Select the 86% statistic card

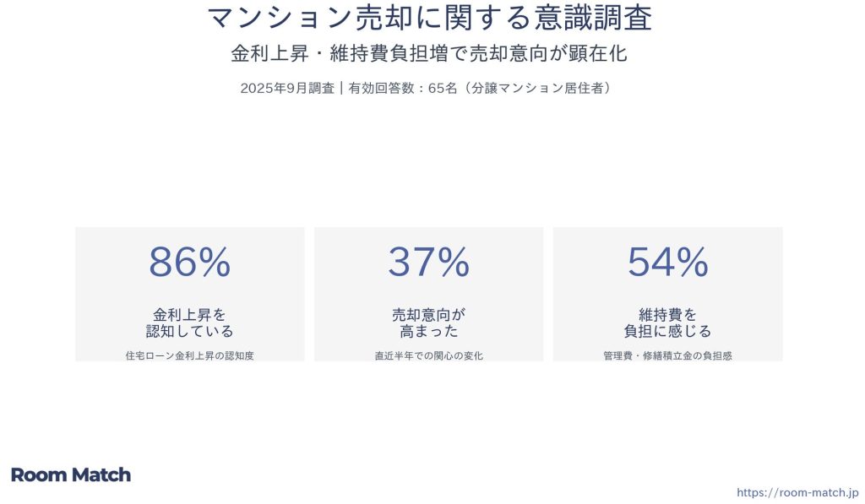(190, 294)
